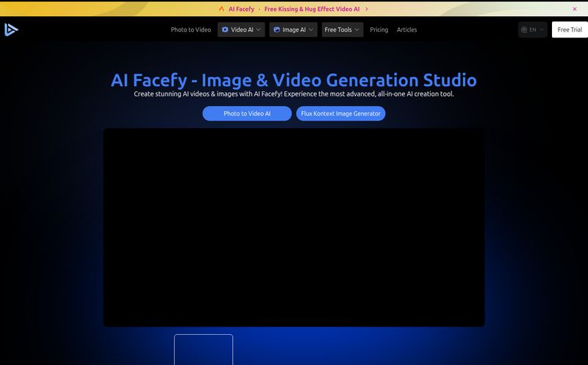Open the Photo to Video nav link

coord(191,29)
